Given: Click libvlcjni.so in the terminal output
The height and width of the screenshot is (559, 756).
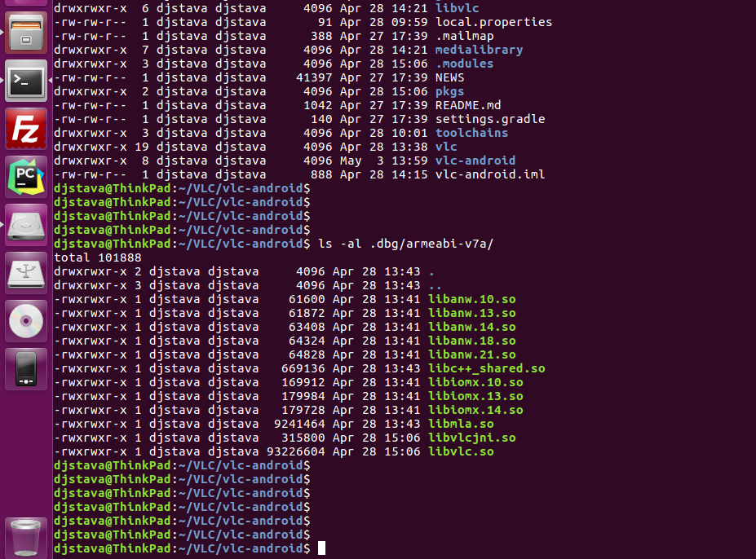Looking at the screenshot, I should tap(471, 438).
